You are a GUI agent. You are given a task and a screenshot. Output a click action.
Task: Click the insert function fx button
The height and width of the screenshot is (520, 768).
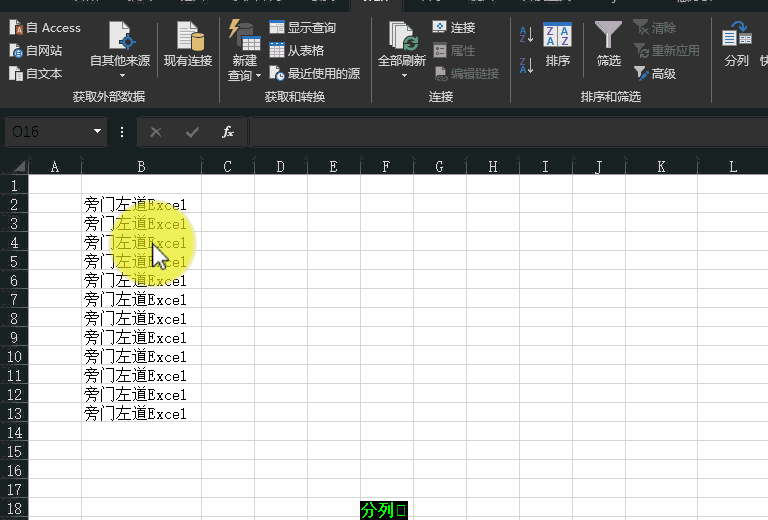coord(228,132)
